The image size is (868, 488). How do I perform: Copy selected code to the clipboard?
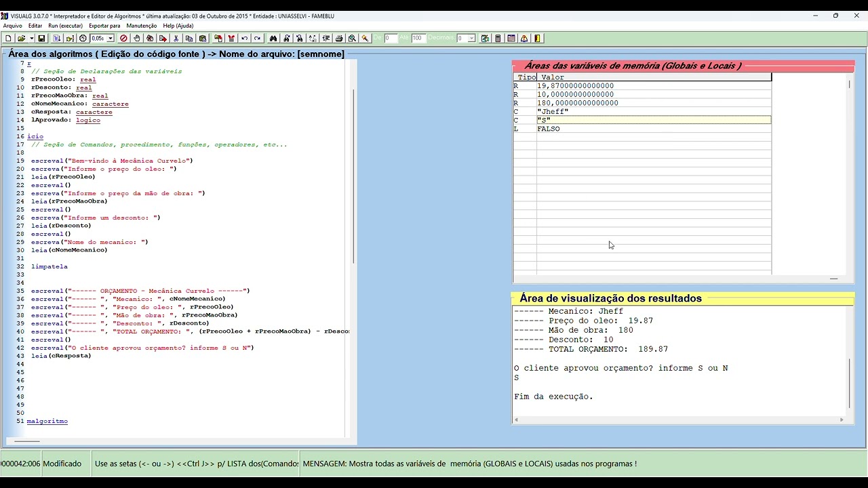189,39
